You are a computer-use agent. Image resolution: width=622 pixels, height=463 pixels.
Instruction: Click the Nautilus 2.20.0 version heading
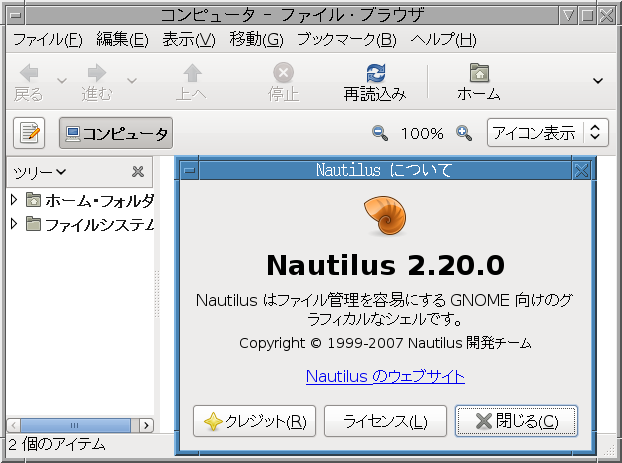(385, 265)
